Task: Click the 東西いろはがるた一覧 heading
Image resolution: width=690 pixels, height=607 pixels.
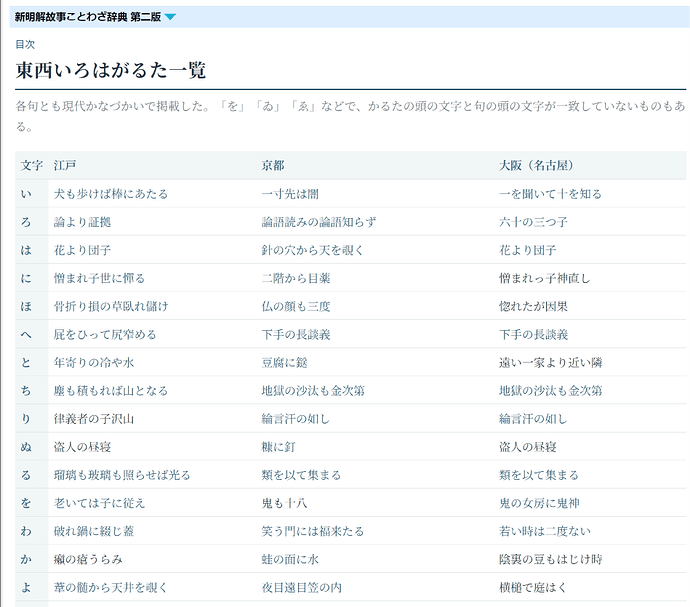Action: (x=111, y=70)
